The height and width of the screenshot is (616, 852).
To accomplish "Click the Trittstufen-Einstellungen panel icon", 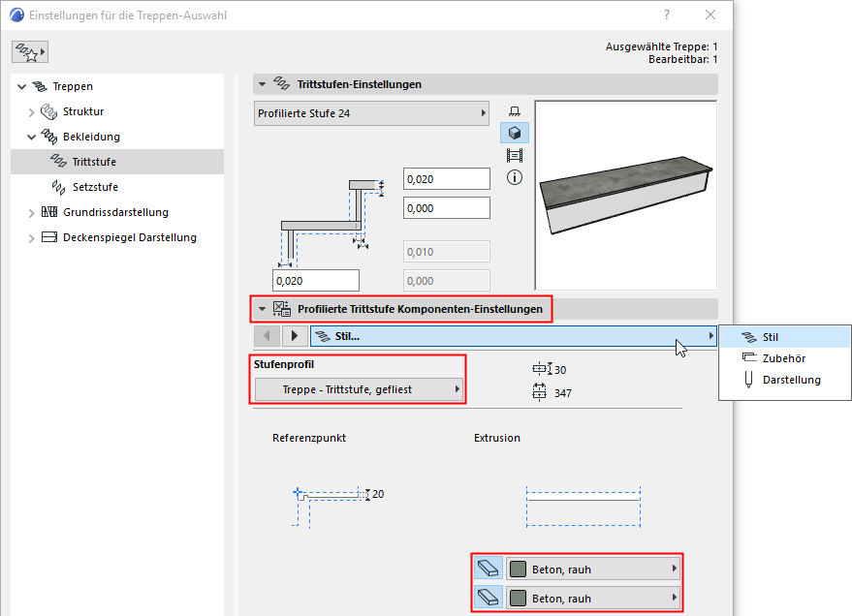I will pos(281,83).
